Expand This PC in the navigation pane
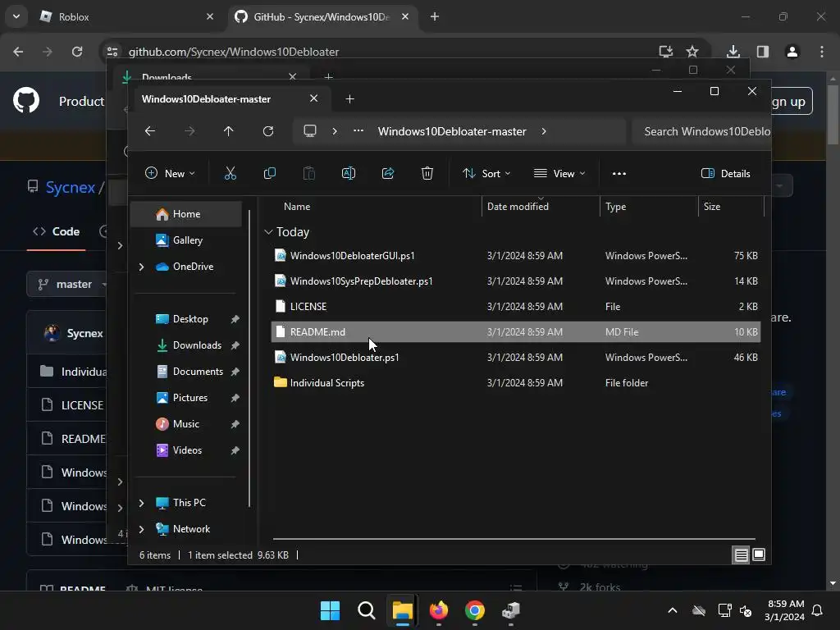This screenshot has width=840, height=630. coord(141,503)
